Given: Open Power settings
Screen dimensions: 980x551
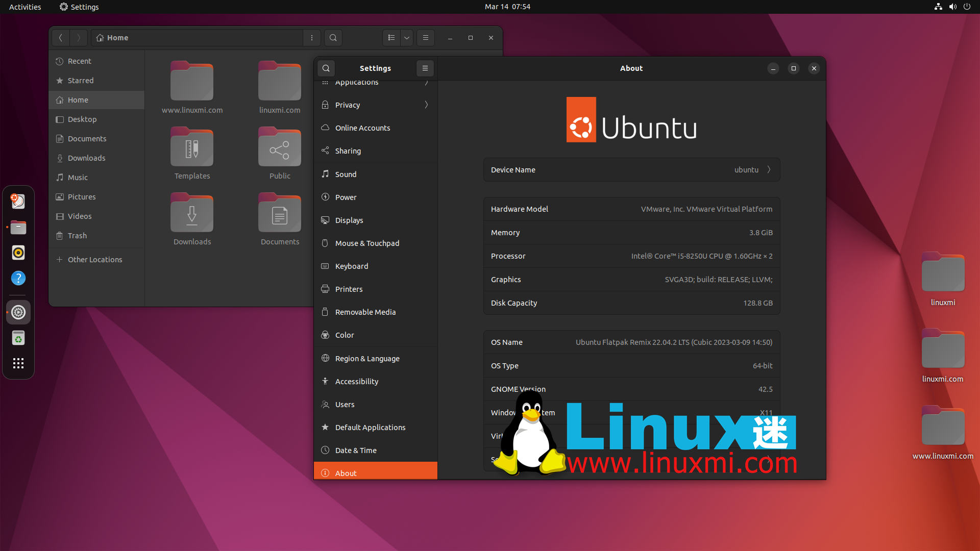Looking at the screenshot, I should click(x=376, y=197).
